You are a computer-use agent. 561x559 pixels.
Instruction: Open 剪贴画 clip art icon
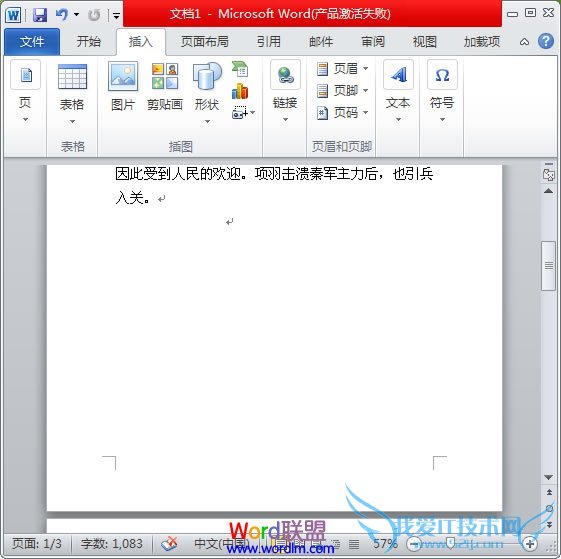tap(165, 76)
